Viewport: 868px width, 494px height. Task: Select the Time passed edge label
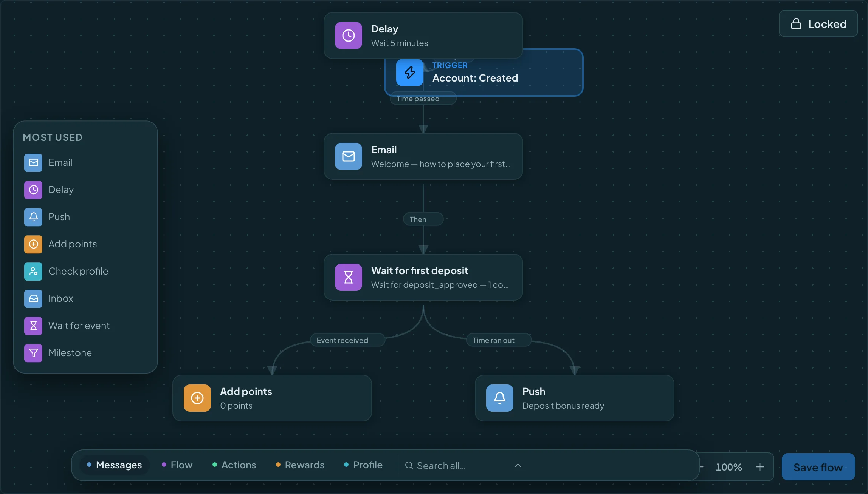tap(423, 99)
